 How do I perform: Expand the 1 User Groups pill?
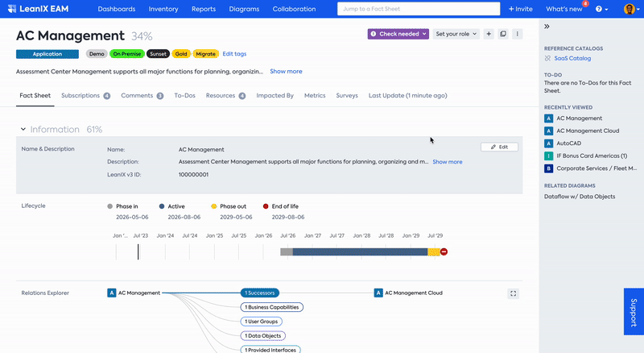click(261, 322)
